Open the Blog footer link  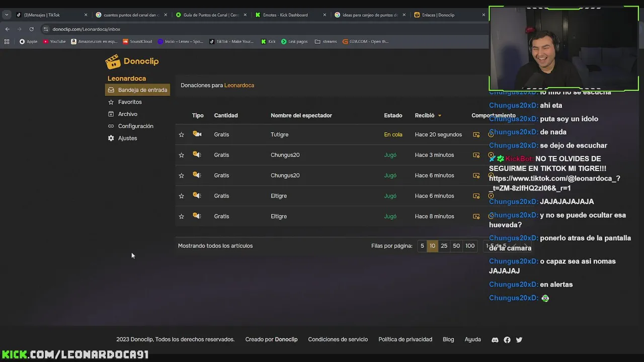tap(448, 340)
